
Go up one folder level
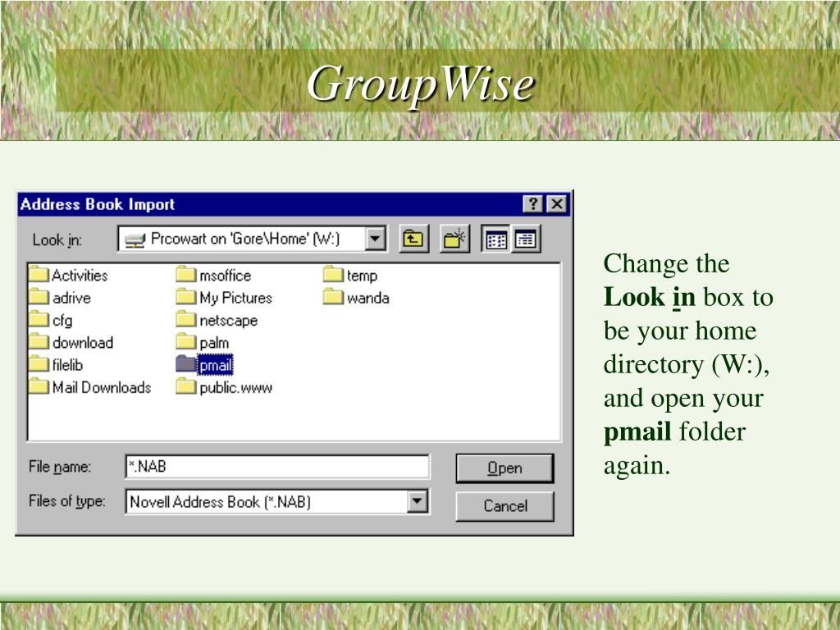(413, 239)
